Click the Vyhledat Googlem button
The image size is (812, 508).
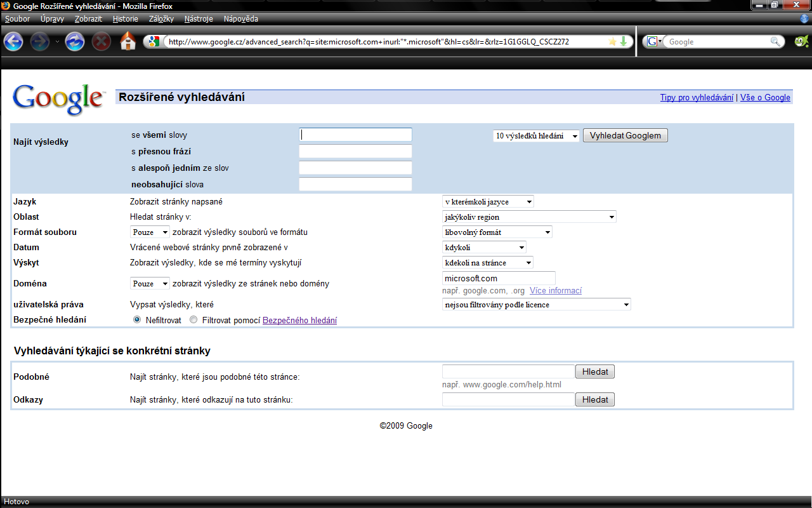click(625, 135)
